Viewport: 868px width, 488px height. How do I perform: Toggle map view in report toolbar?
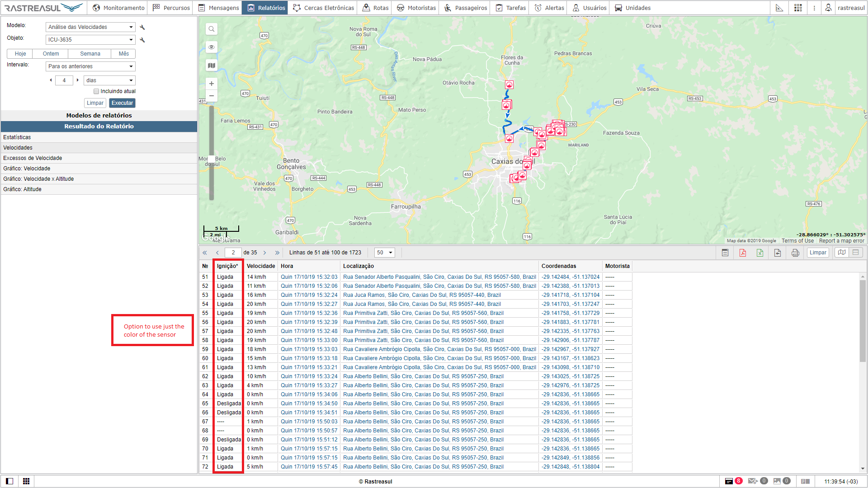841,253
